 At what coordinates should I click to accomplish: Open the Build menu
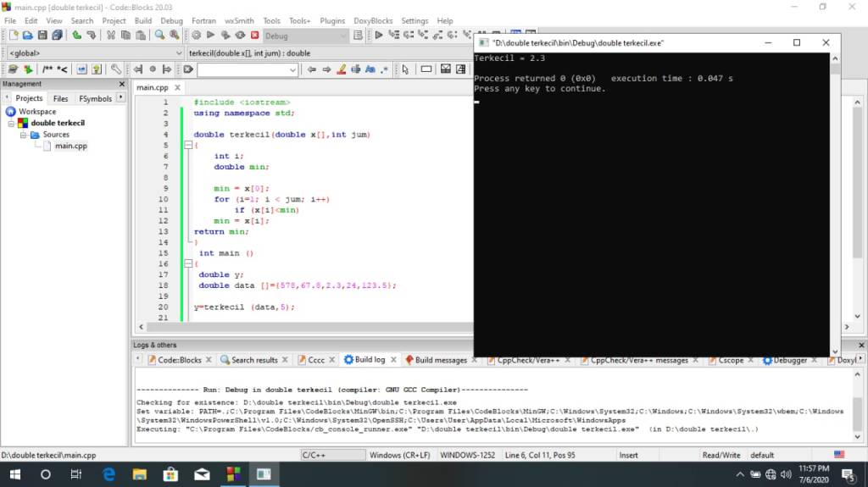pos(143,20)
